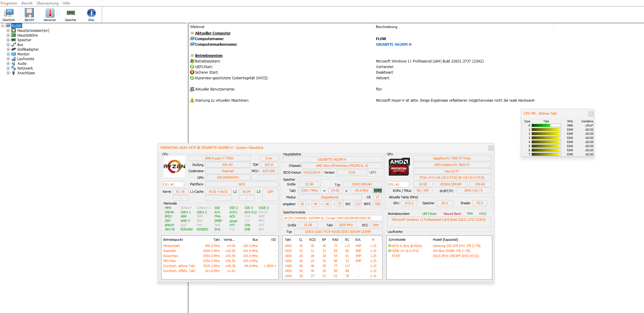Open the Speicher memory toolbar icon
This screenshot has width=644, height=313.
point(71,13)
